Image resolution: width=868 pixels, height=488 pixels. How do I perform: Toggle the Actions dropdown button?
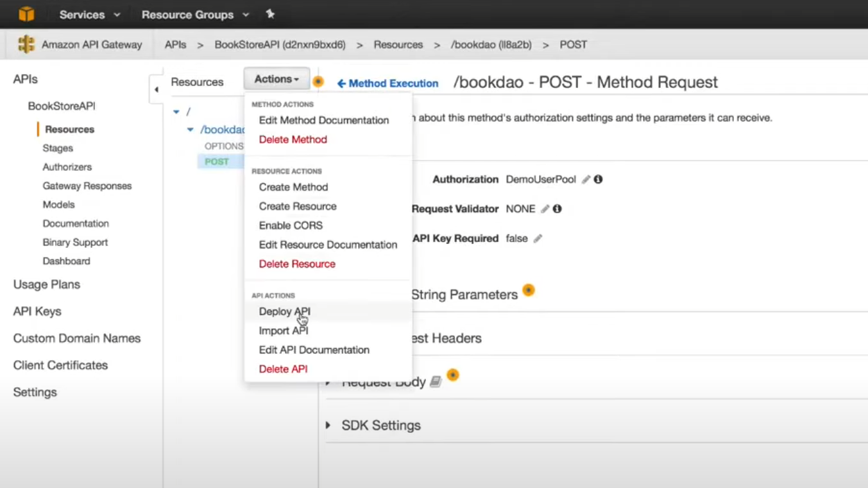pos(277,79)
